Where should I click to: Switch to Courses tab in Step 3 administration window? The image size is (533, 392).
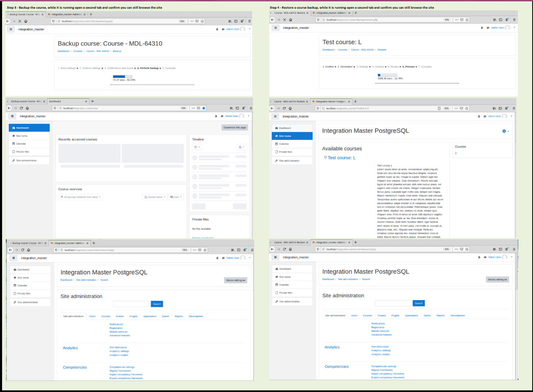[106, 316]
